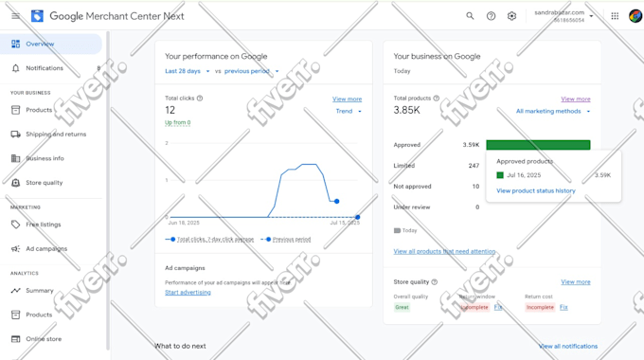Toggle the Previous period legend entry
Viewport: 644px width, 360px height.
286,239
